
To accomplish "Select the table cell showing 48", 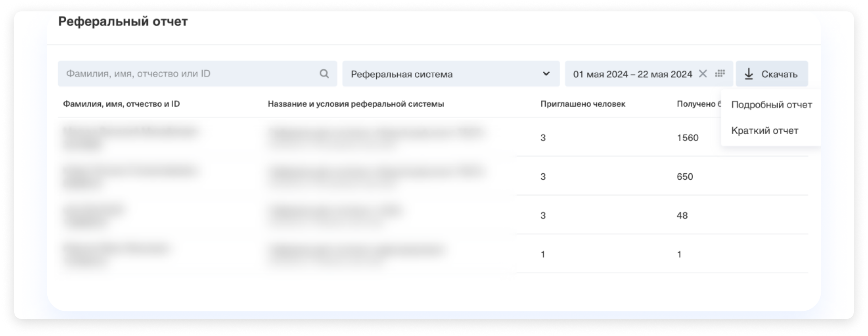I will (682, 215).
